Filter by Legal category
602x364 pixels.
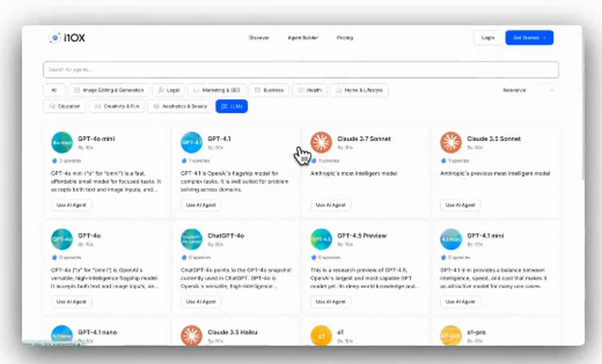tap(169, 90)
